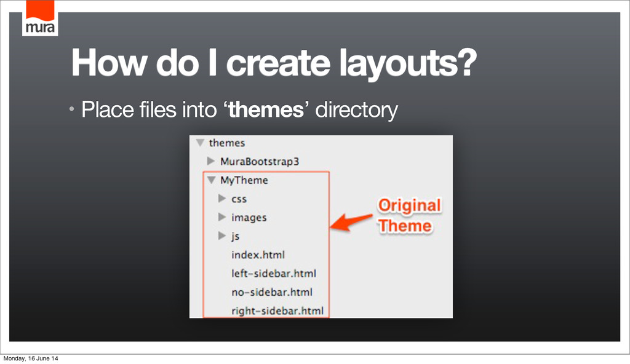Image resolution: width=630 pixels, height=364 pixels.
Task: Select the MyTheme folder row
Action: 244,180
